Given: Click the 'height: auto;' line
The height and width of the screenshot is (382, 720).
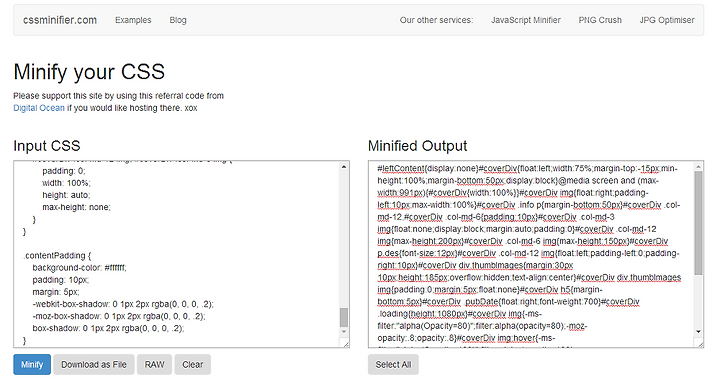Looking at the screenshot, I should (x=66, y=195).
